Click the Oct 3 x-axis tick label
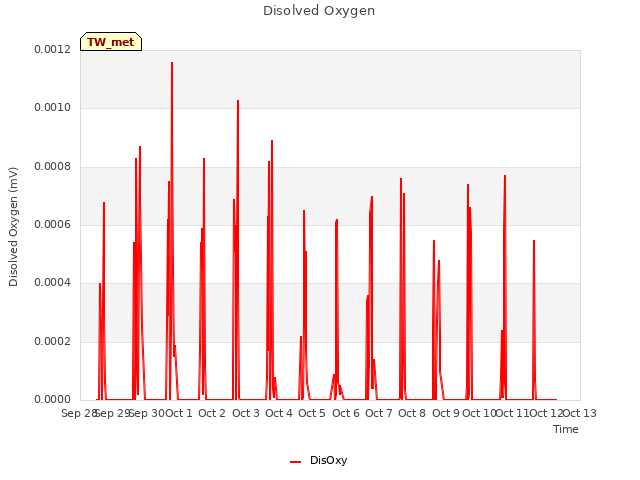 tap(246, 413)
